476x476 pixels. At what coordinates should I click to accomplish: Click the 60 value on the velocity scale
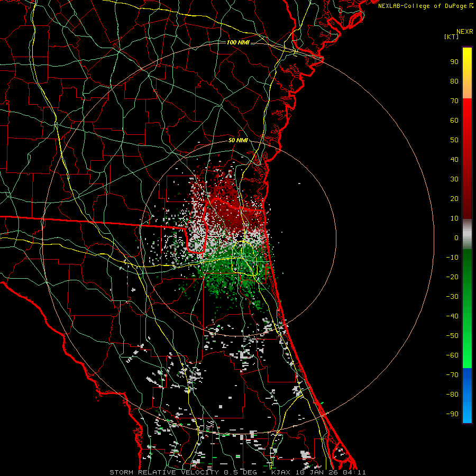click(454, 121)
